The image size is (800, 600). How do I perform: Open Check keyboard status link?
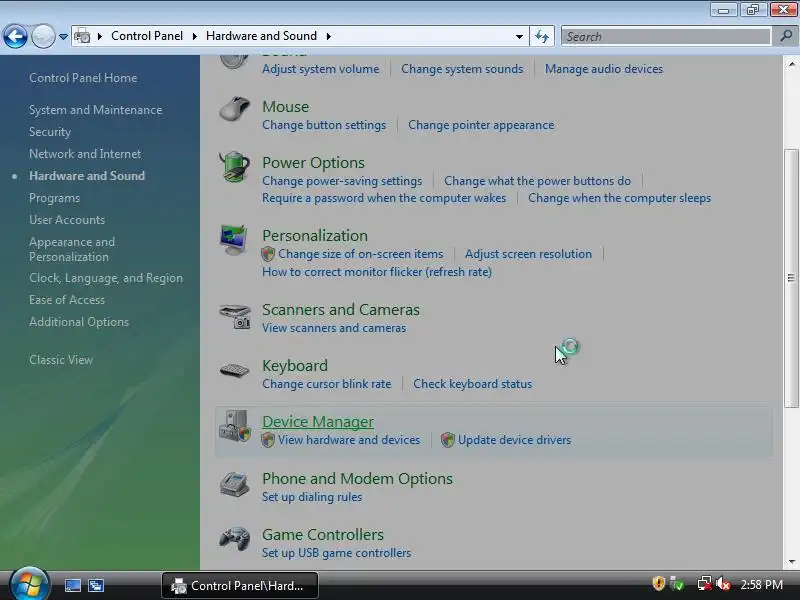[x=472, y=384]
